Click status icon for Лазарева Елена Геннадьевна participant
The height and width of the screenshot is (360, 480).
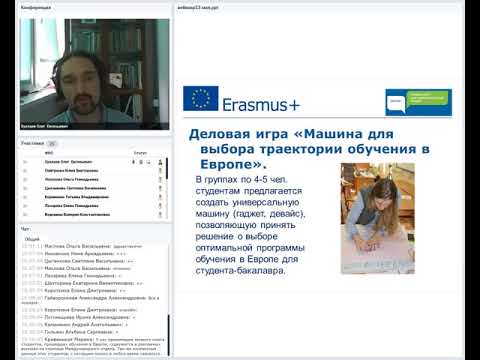tap(160, 206)
